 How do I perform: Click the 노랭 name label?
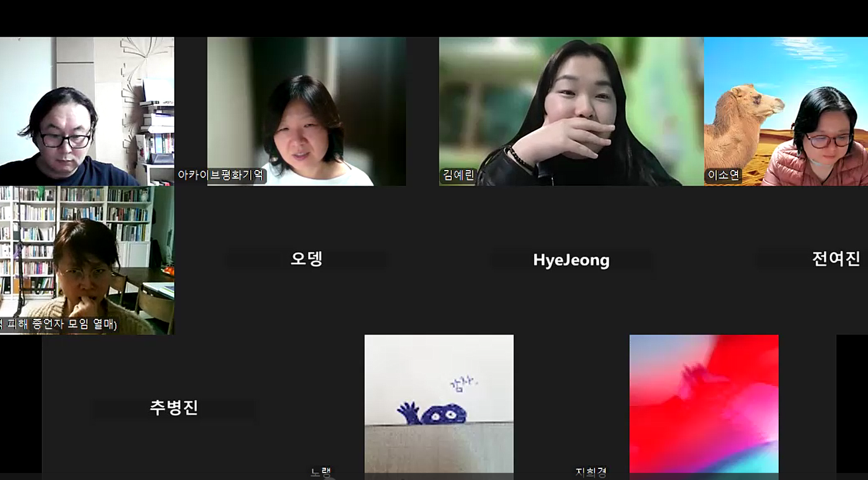coord(321,472)
